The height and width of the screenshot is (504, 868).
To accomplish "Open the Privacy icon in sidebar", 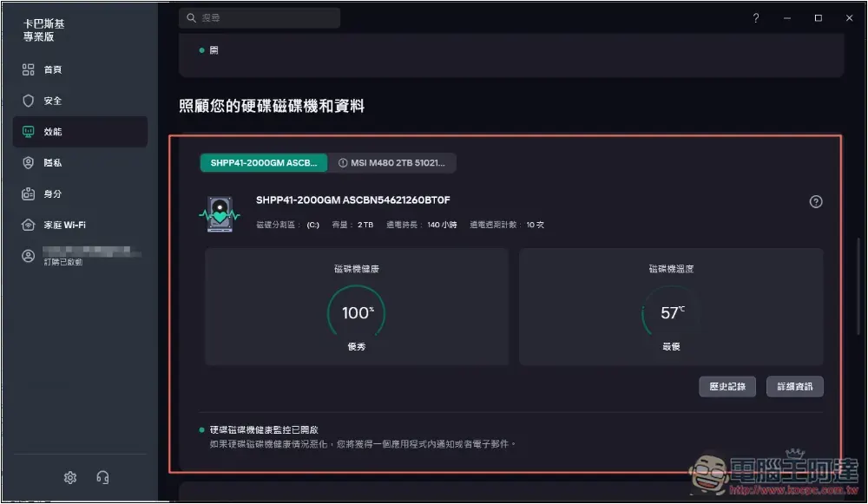I will (x=29, y=163).
